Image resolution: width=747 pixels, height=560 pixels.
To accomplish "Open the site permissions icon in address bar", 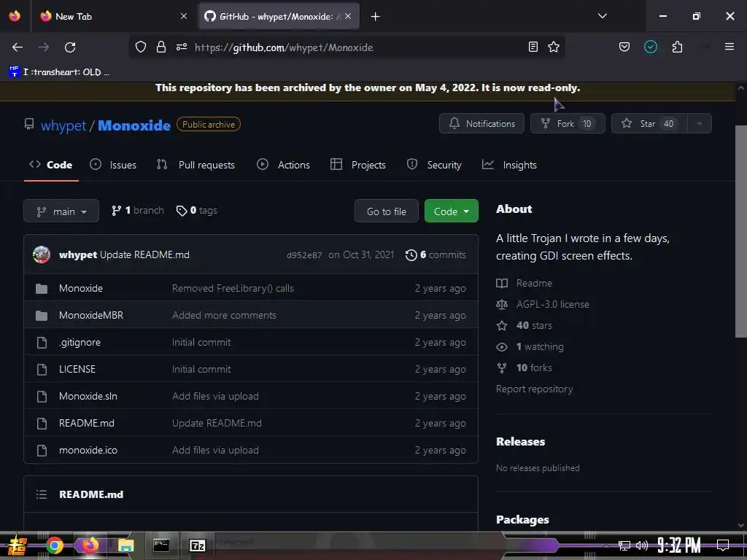I will coord(182,47).
